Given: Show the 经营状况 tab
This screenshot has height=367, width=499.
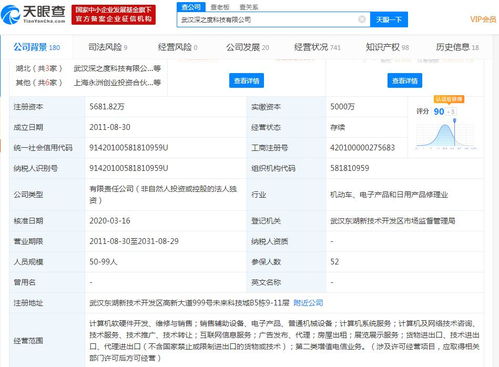Looking at the screenshot, I should pyautogui.click(x=317, y=47).
